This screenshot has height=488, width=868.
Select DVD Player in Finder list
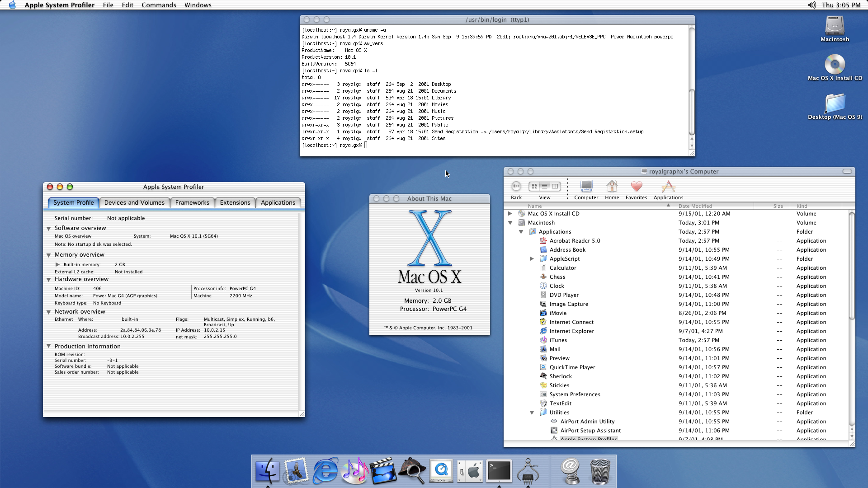[677, 295]
